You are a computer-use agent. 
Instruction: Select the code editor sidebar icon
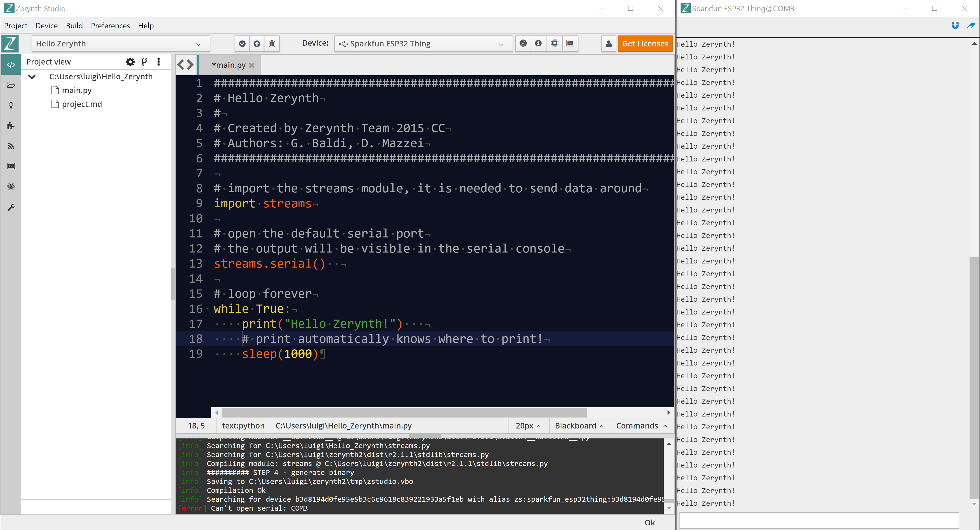(11, 65)
